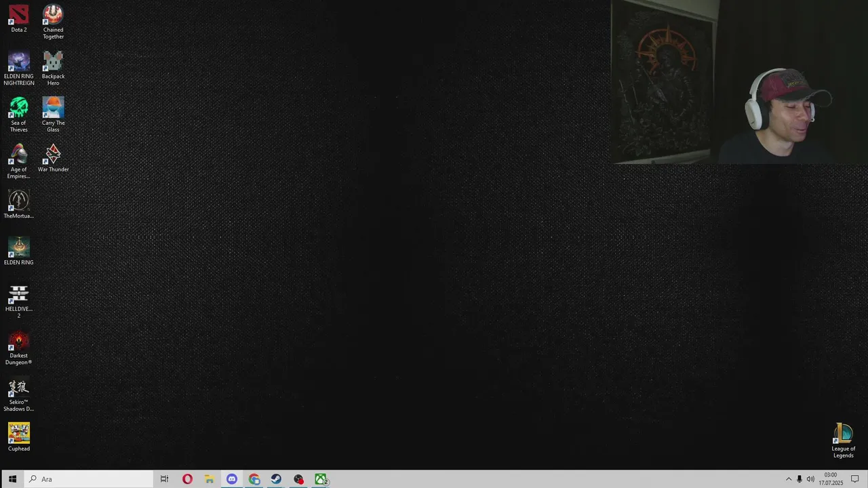Launch the Chained Together shortcut

[x=53, y=22]
